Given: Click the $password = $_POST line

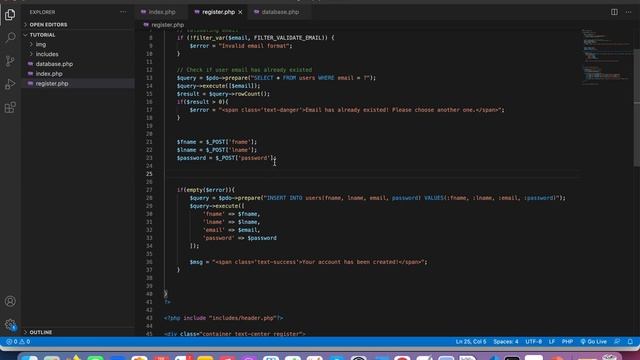Looking at the screenshot, I should click(x=227, y=158).
